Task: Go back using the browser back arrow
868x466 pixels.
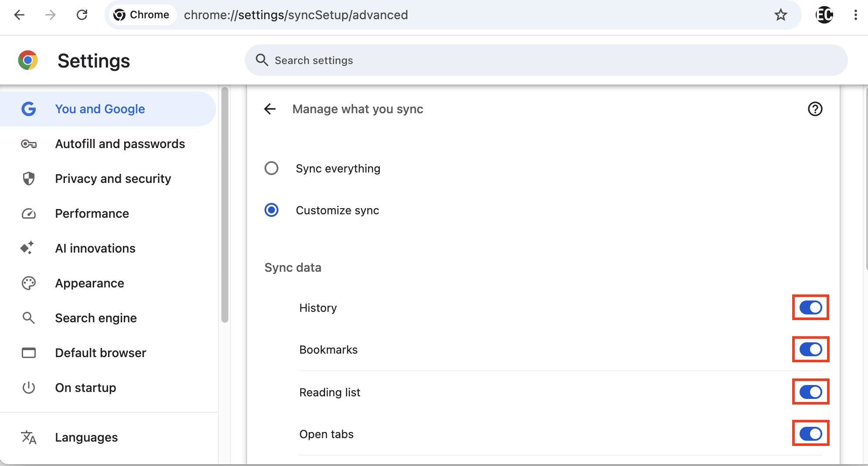Action: click(x=19, y=15)
